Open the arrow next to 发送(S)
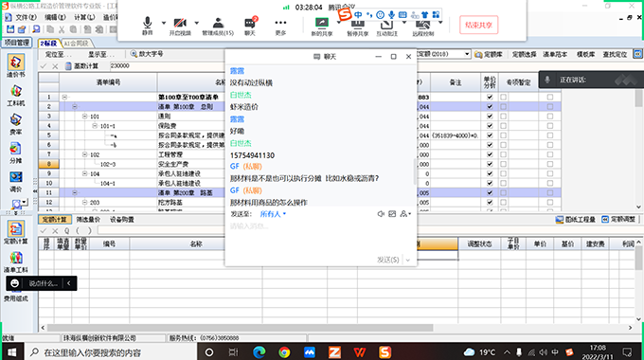The image size is (644, 360). coord(408,260)
